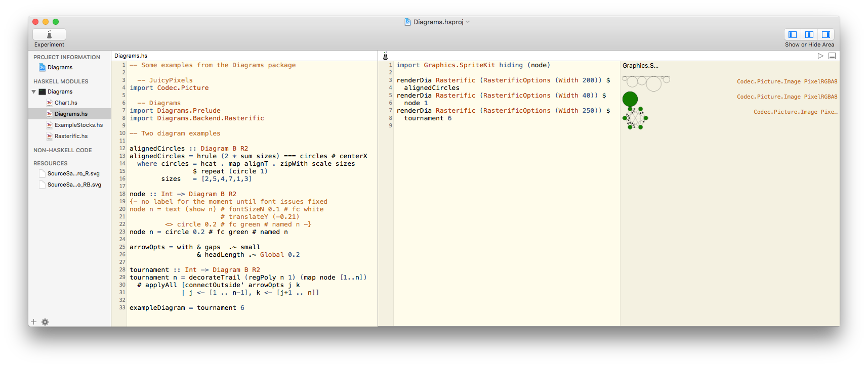This screenshot has width=868, height=367.
Task: Click the solid green circle result
Action: point(630,99)
